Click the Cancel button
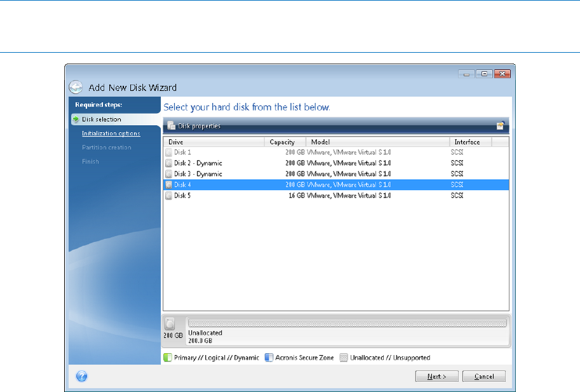580x392 pixels. pyautogui.click(x=484, y=377)
